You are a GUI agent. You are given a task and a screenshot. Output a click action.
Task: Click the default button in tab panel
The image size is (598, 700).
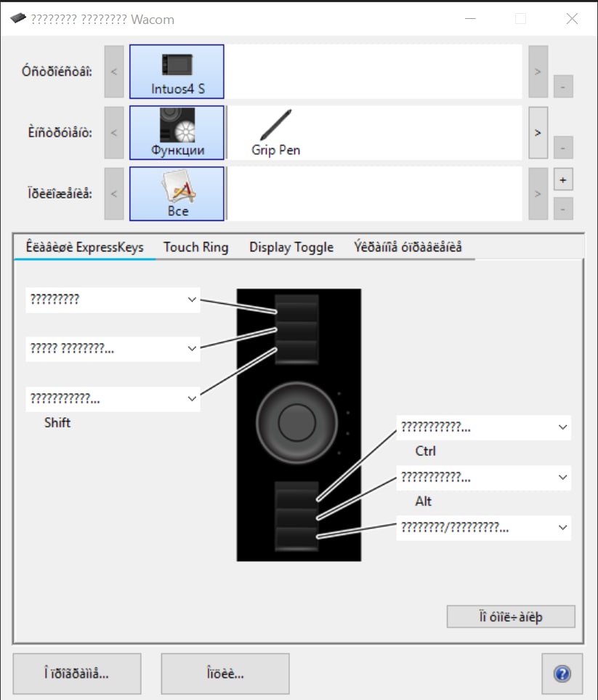[x=511, y=616]
